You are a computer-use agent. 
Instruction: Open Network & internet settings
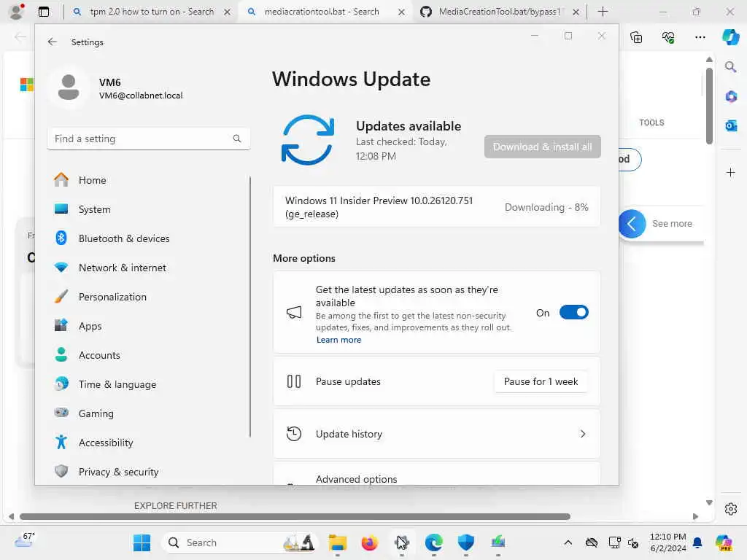pyautogui.click(x=149, y=268)
